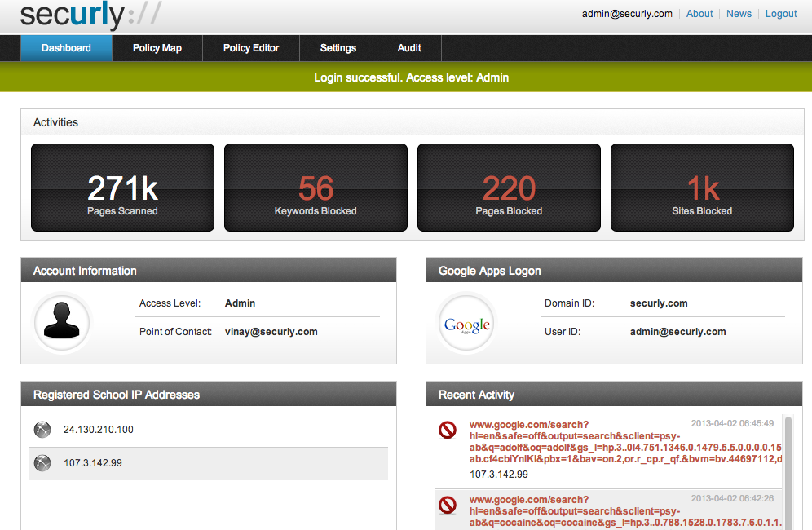Click the globe icon beside 24.130.210.100
812x530 pixels.
point(42,430)
